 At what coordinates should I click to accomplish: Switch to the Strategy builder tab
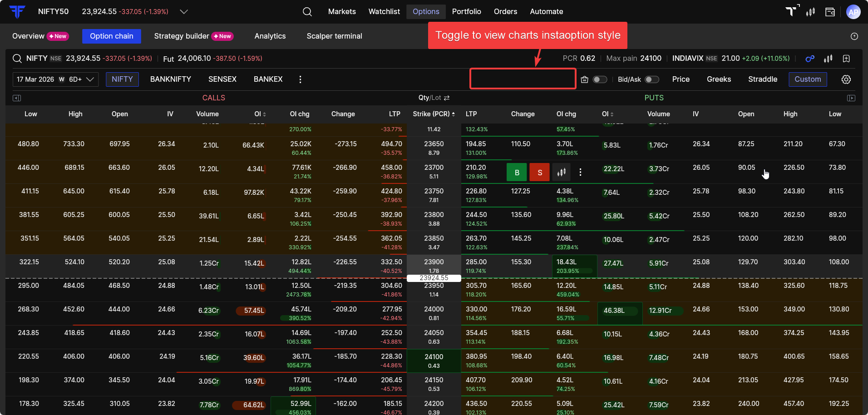(182, 36)
